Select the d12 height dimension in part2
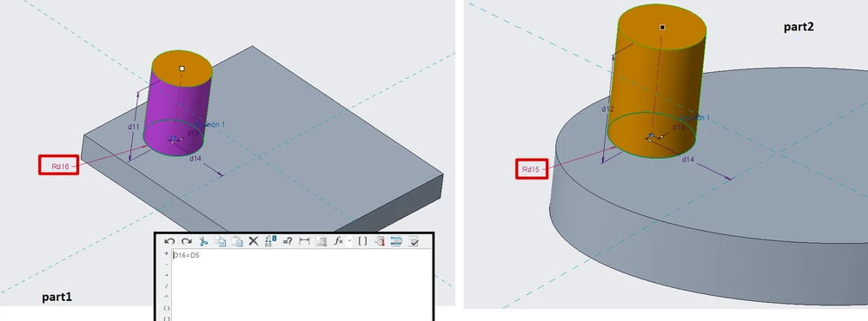 tap(608, 109)
